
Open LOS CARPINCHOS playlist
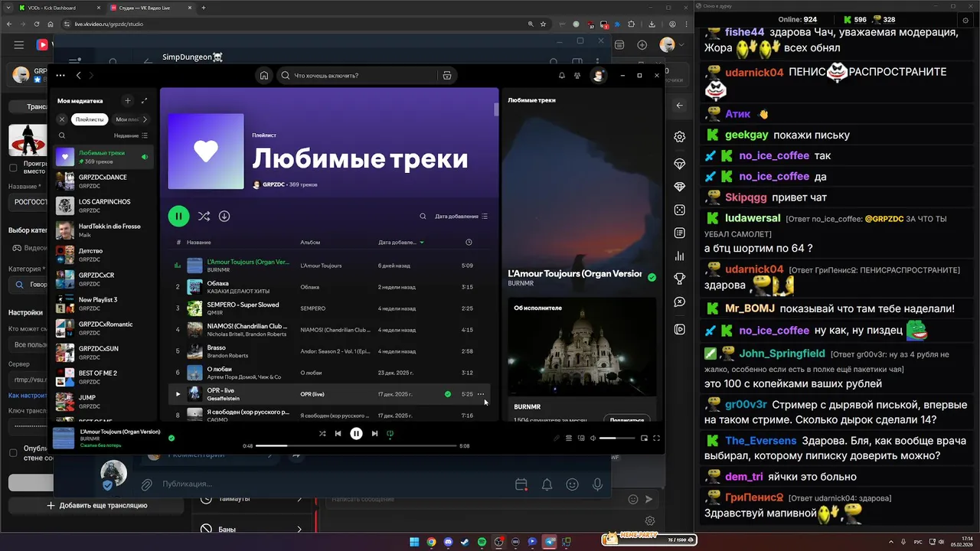104,206
